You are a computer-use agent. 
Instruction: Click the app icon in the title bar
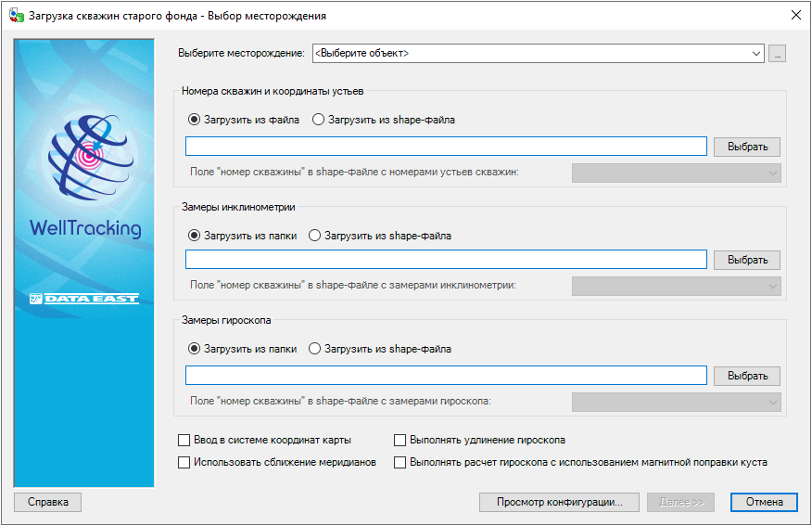tap(16, 16)
